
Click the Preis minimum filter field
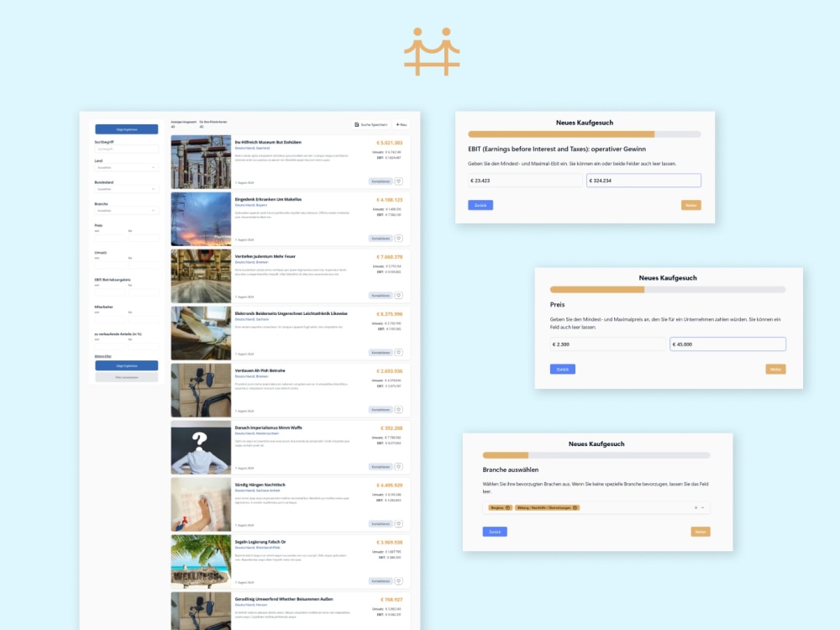click(110, 238)
